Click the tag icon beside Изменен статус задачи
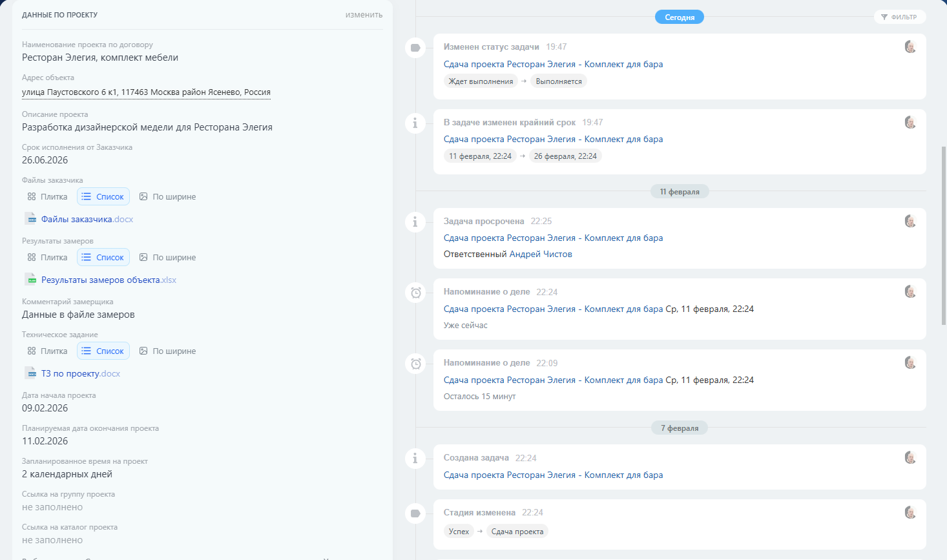Viewport: 947px width, 560px height. coord(415,48)
